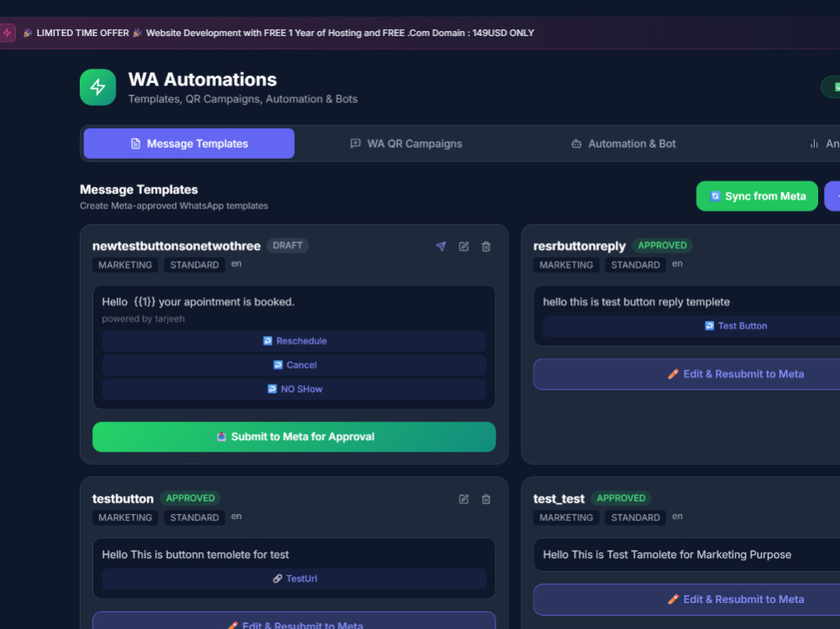Click 'hello this is test button reply templete' text

(636, 301)
